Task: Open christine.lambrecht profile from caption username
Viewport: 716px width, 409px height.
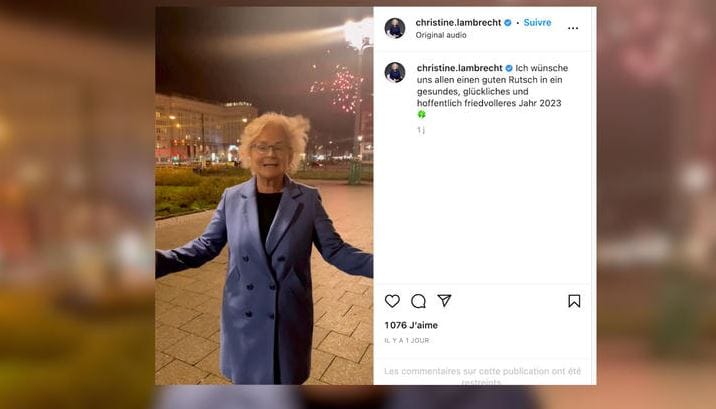Action: pos(459,68)
